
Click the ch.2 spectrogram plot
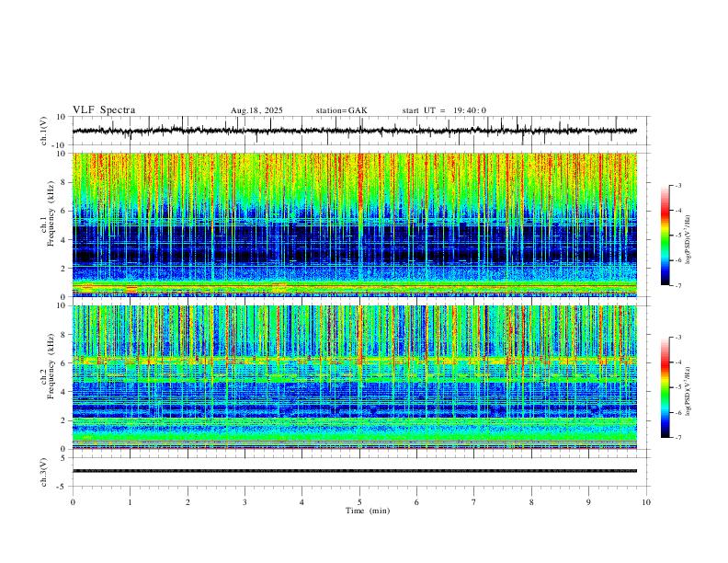pyautogui.click(x=354, y=377)
